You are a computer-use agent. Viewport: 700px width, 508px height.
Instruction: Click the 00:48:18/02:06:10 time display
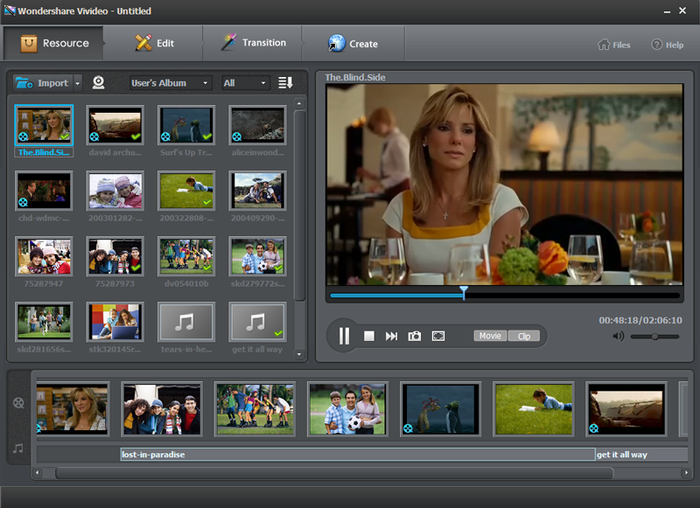tap(640, 320)
